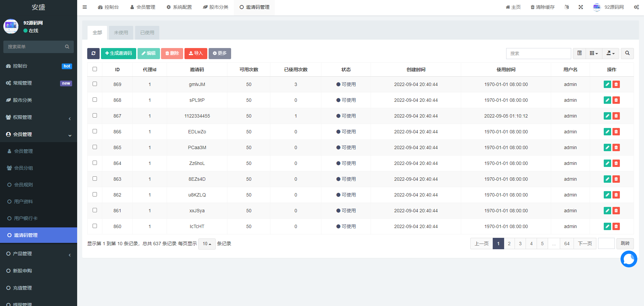This screenshot has width=644, height=306.
Task: Toggle the table view list icon
Action: (579, 53)
